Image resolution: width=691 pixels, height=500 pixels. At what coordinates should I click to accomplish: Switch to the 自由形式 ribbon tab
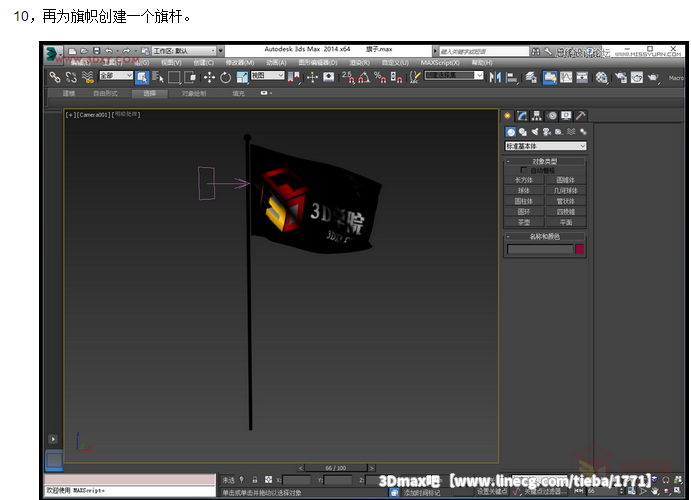pyautogui.click(x=105, y=93)
